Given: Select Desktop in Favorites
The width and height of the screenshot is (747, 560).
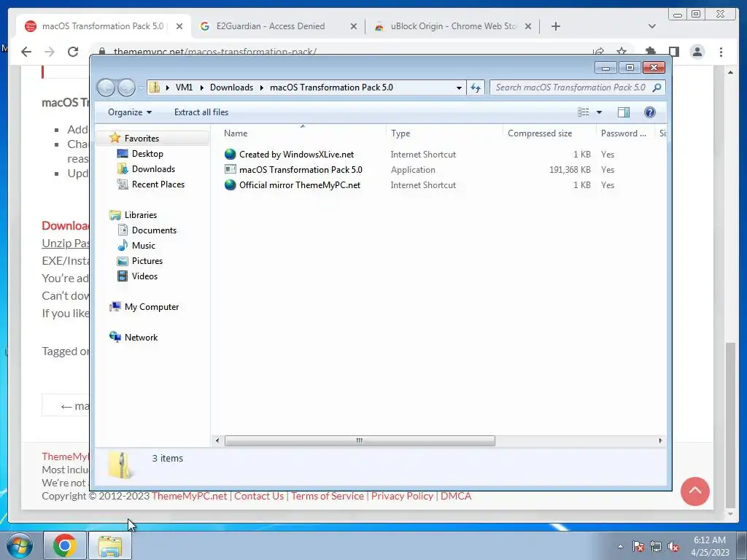Looking at the screenshot, I should point(147,154).
